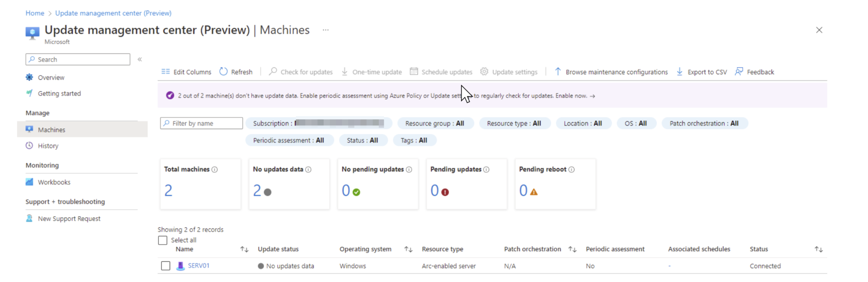Click the Schedule updates calendar icon

(x=414, y=71)
